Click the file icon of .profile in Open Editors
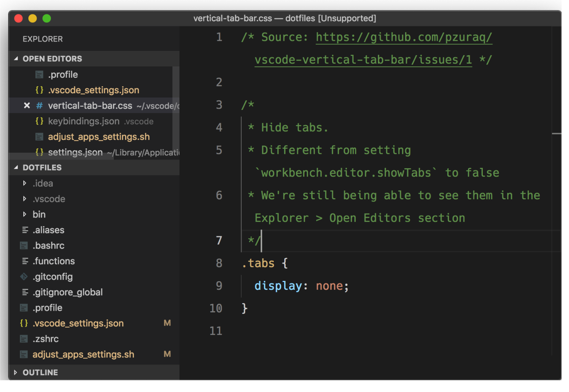 pos(39,74)
